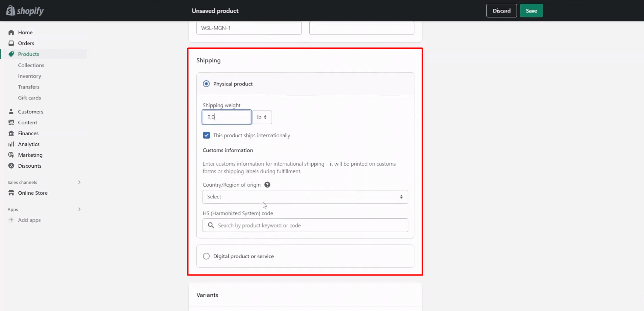Click the HS code search magnifier icon
The height and width of the screenshot is (311, 644).
pos(211,225)
